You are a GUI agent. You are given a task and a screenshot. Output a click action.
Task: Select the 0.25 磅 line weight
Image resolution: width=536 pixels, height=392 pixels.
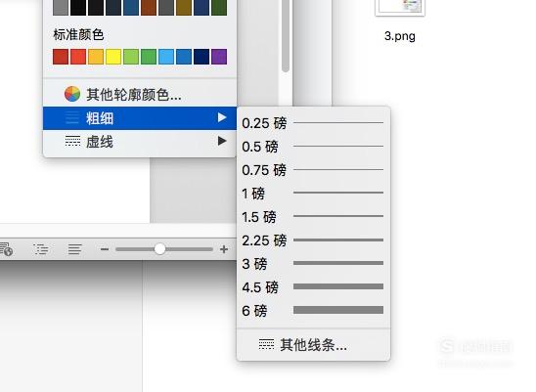[x=313, y=123]
